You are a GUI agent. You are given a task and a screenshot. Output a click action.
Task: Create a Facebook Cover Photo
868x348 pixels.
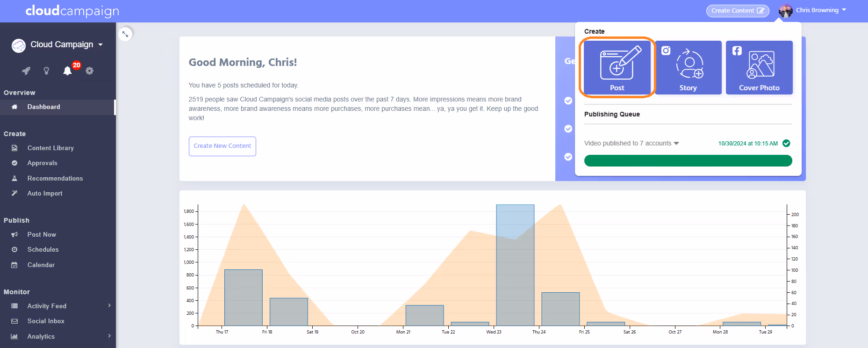pyautogui.click(x=759, y=67)
